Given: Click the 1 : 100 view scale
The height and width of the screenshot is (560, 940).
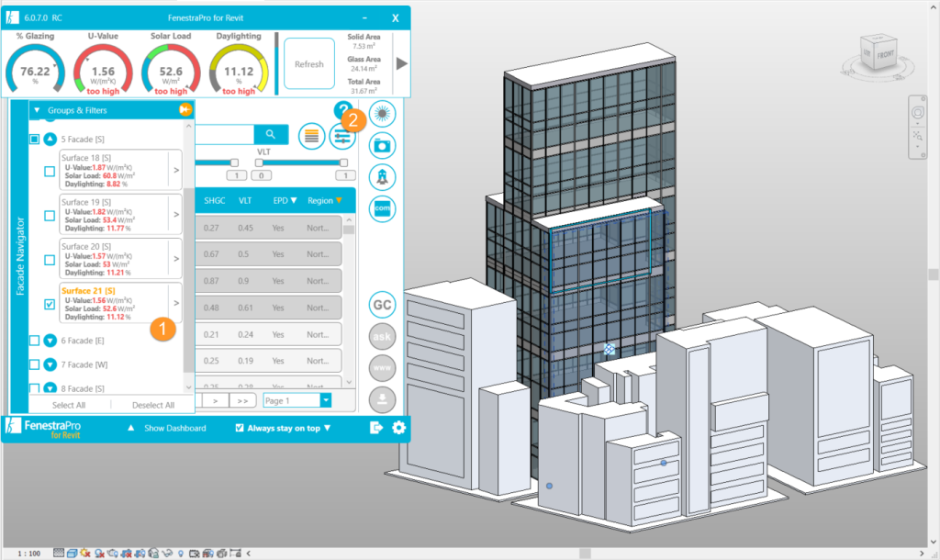Looking at the screenshot, I should [x=28, y=554].
